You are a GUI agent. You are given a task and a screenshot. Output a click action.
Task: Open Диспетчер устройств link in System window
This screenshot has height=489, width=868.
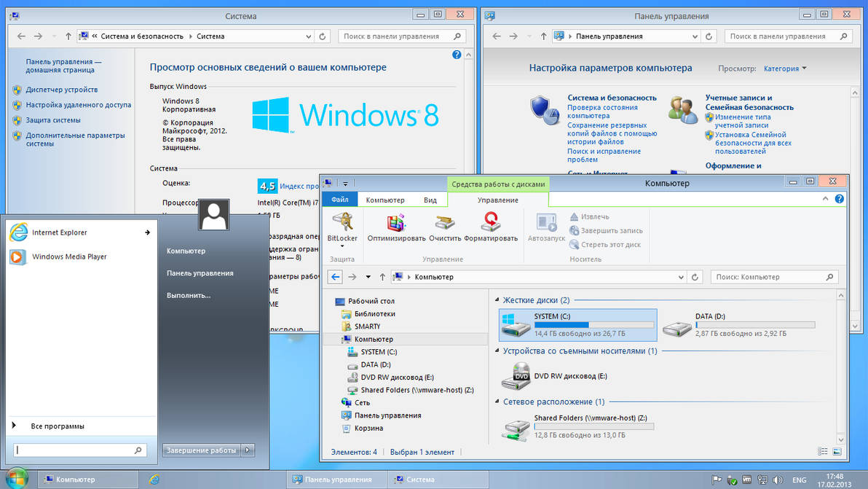click(x=62, y=90)
